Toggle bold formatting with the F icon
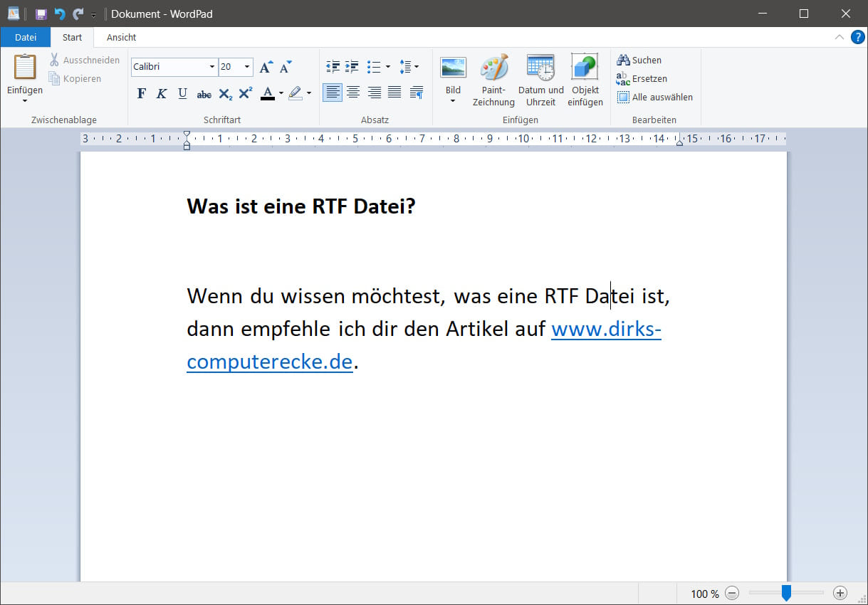This screenshot has width=868, height=605. 141,93
